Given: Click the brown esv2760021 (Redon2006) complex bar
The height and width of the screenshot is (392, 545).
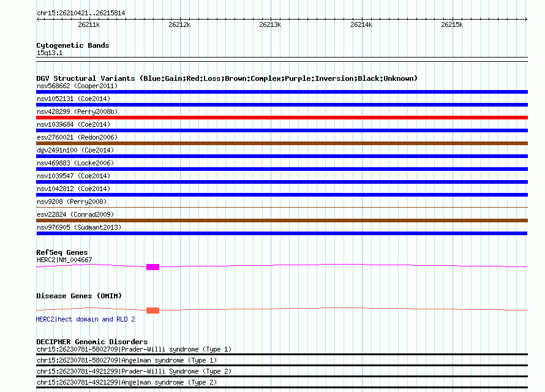Looking at the screenshot, I should click(282, 143).
